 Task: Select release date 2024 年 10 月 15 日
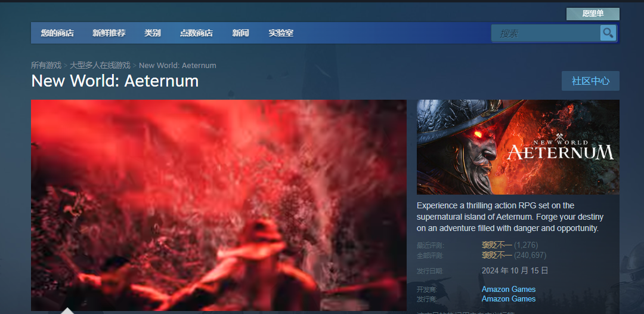point(515,270)
